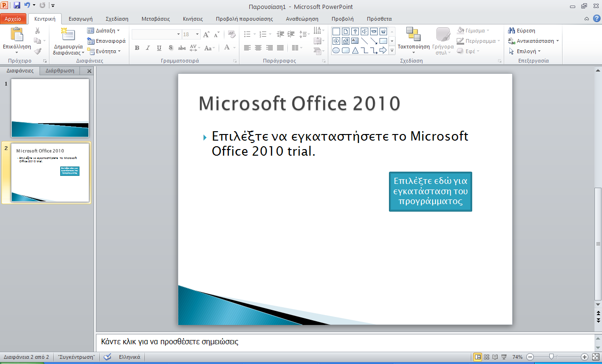Click the Εύρεση find button
602x364 pixels.
pos(522,31)
